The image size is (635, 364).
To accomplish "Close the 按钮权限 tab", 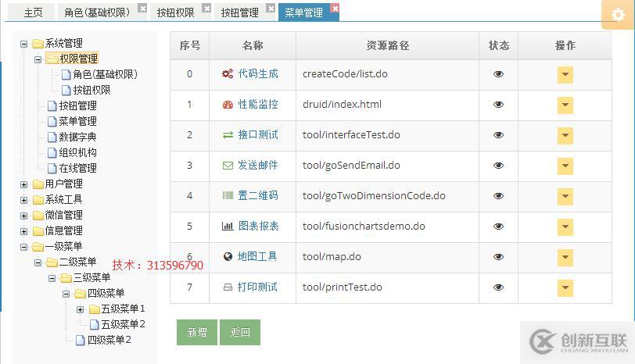I will (x=206, y=8).
